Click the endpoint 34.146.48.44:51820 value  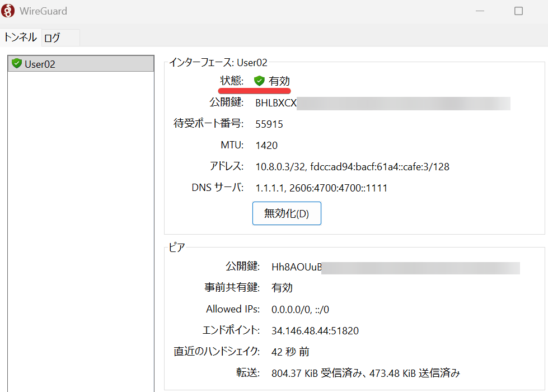click(315, 331)
